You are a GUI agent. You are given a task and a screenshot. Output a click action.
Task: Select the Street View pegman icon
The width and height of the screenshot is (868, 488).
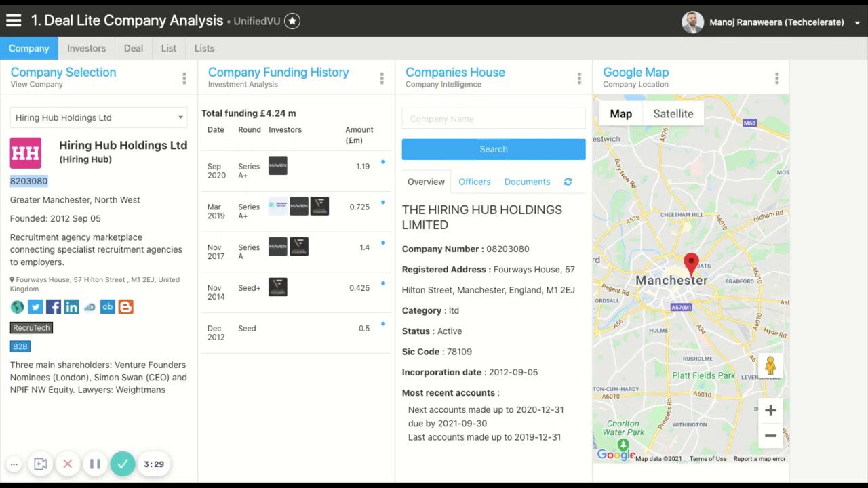tap(770, 367)
